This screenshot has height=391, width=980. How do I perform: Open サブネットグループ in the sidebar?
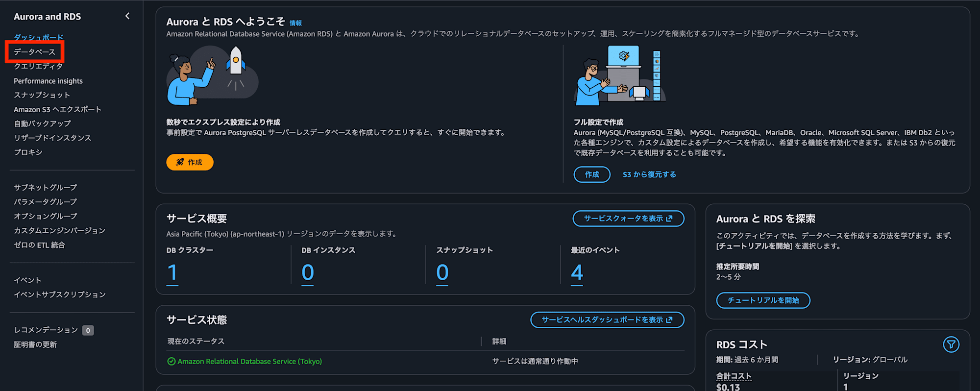point(45,188)
